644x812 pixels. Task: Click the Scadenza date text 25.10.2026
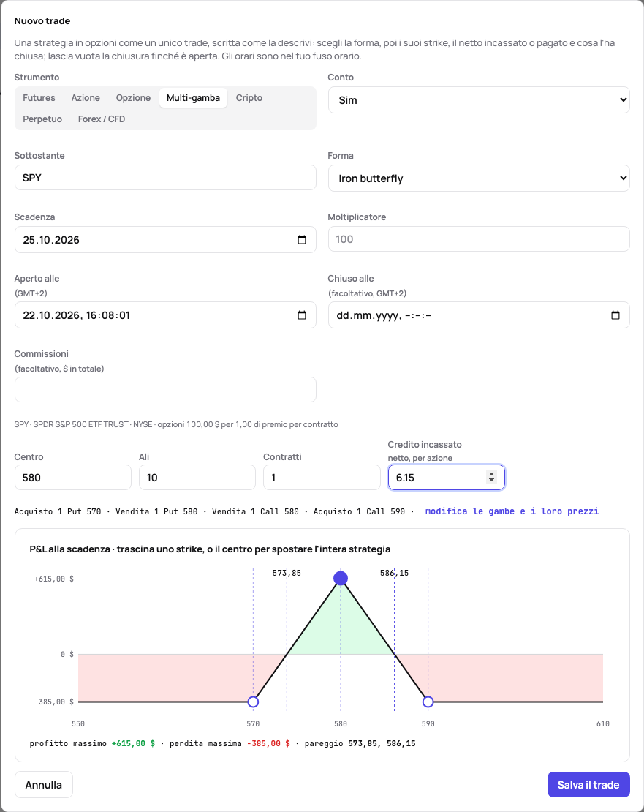(x=51, y=240)
